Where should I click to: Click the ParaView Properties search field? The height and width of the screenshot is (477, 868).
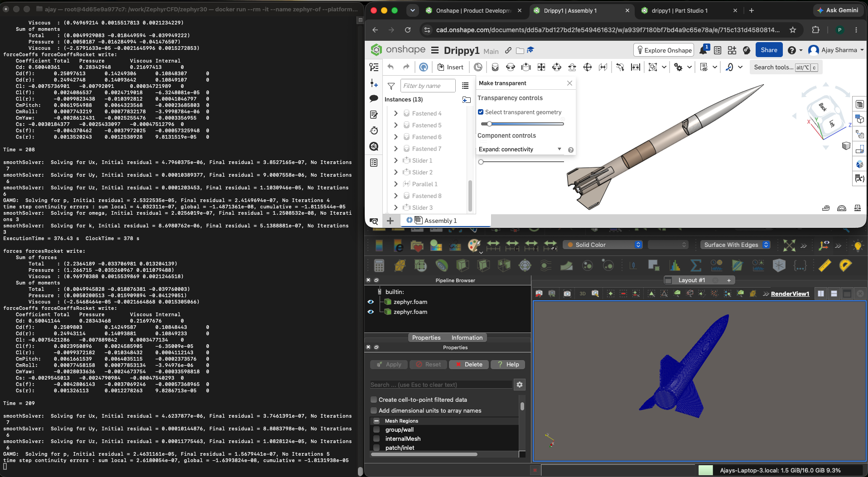coord(441,385)
